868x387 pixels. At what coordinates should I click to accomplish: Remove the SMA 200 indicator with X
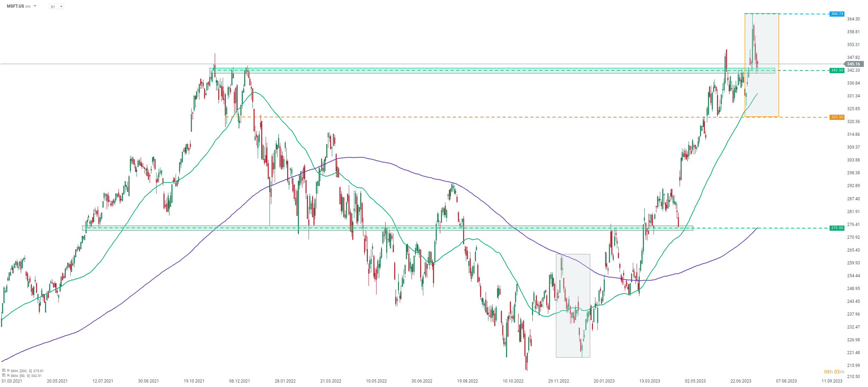(8, 370)
